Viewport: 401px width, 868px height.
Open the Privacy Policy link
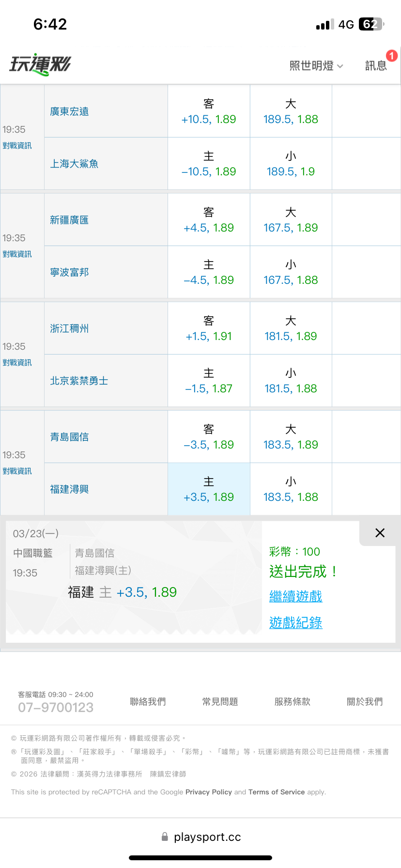coord(209,792)
